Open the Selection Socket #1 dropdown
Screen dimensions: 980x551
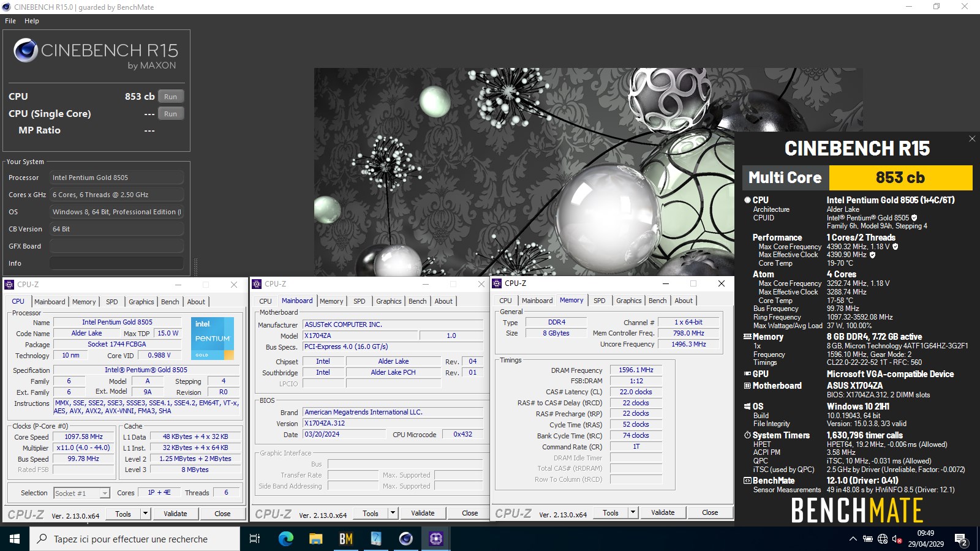point(81,493)
